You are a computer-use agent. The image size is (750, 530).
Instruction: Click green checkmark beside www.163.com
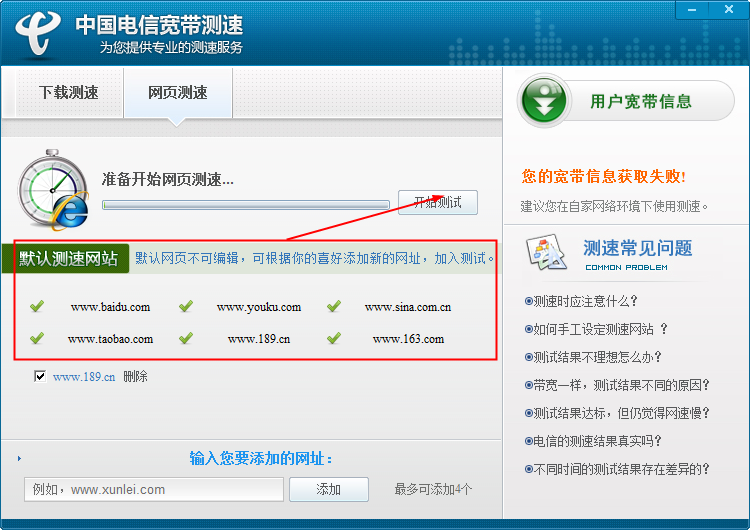pos(334,338)
